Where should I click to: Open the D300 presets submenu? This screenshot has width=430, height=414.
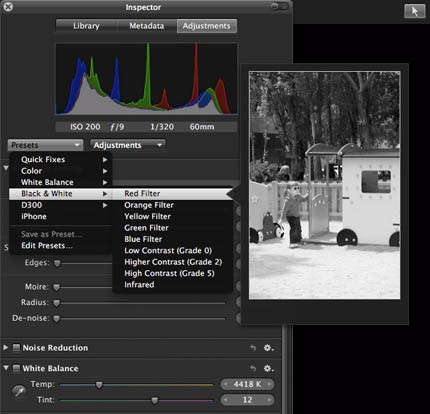(x=60, y=205)
